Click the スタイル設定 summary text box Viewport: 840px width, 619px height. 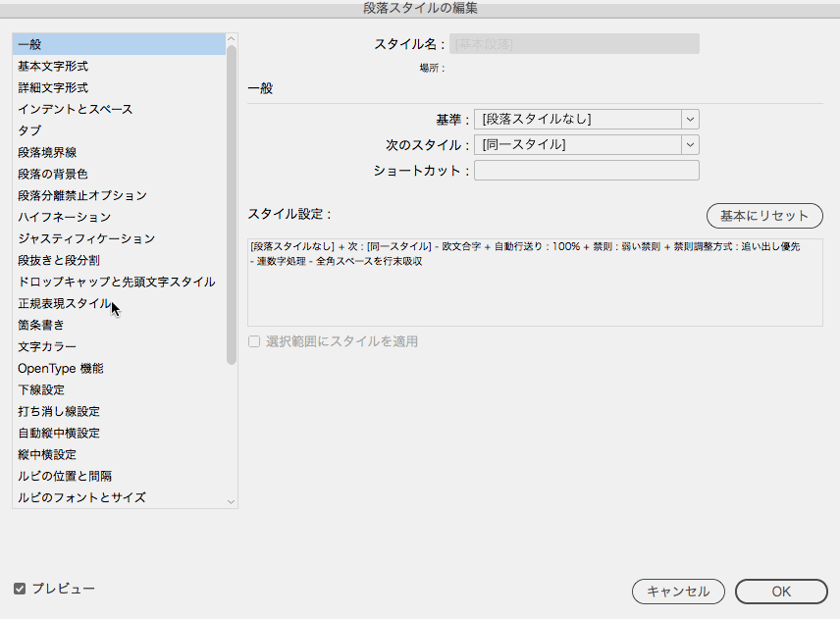pos(535,283)
